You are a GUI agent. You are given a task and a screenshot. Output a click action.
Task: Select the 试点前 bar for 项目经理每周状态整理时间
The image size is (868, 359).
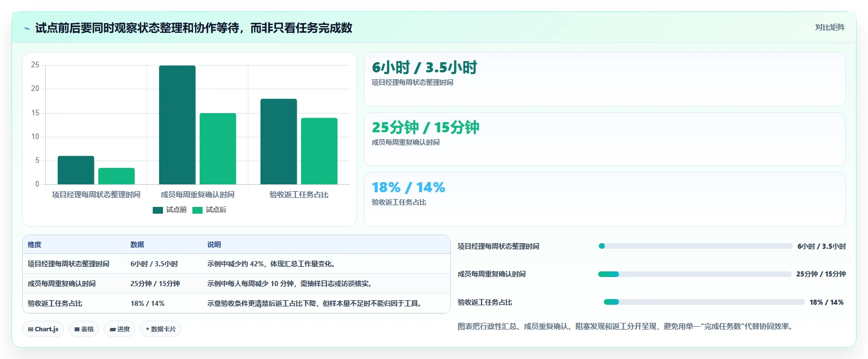[76, 170]
